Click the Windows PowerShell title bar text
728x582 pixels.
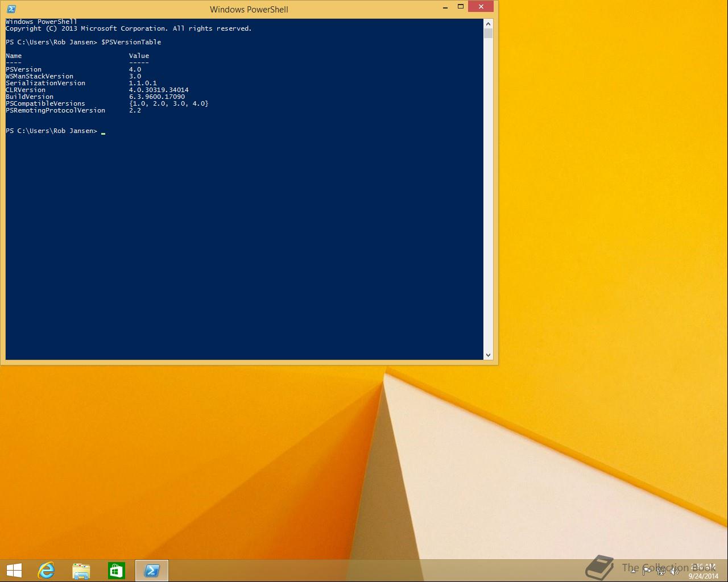click(249, 10)
